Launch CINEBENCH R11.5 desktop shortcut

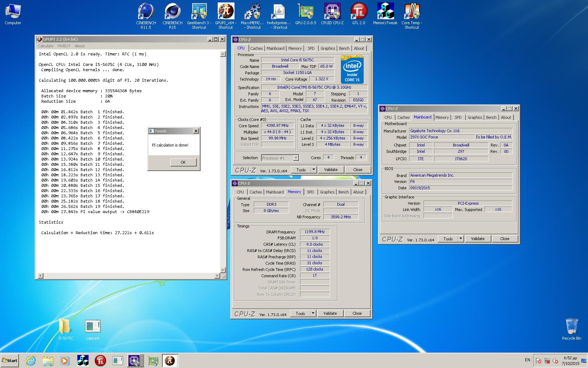(x=146, y=16)
